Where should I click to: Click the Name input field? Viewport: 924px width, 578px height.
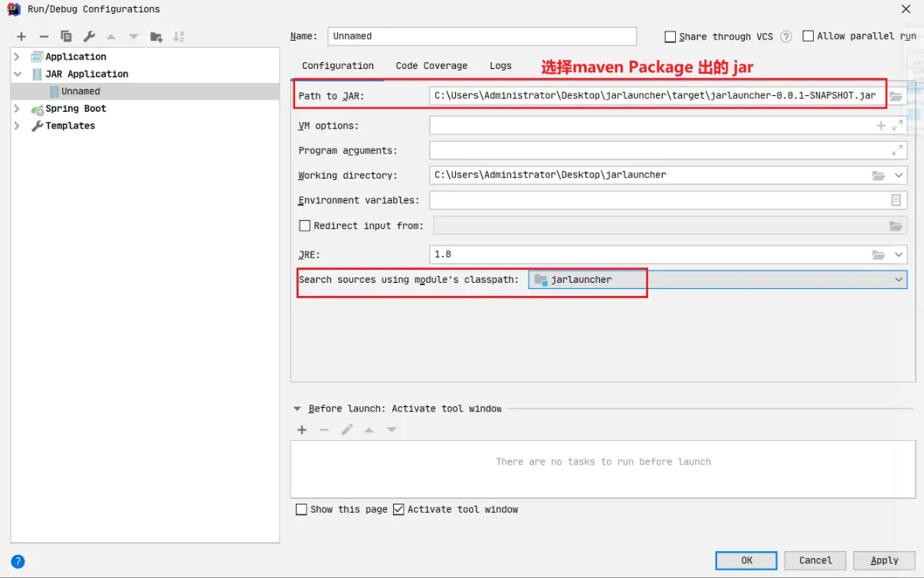482,36
